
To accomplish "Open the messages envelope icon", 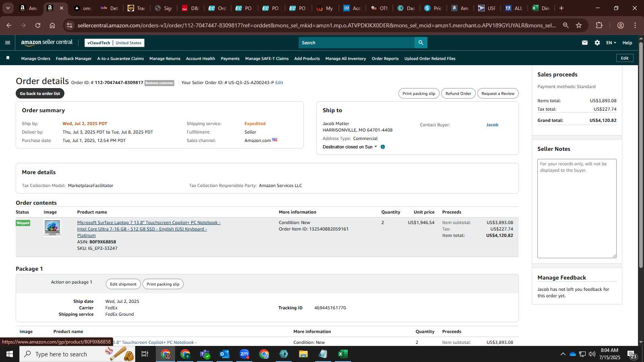I will coord(584,43).
